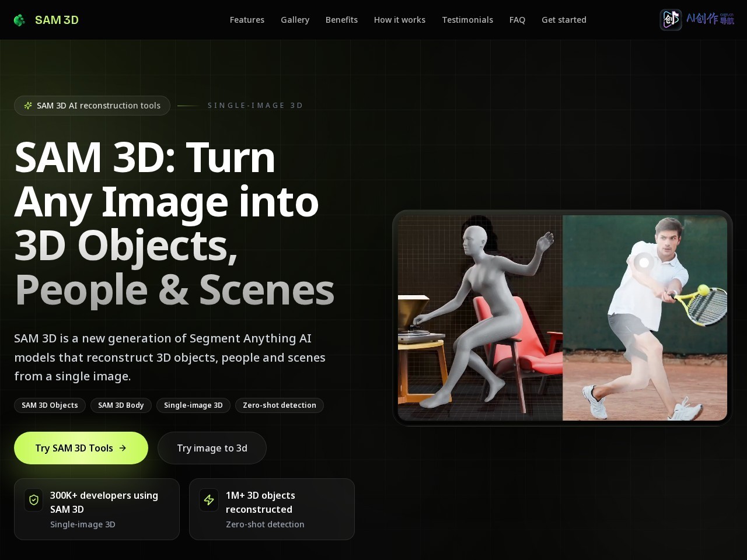747x560 pixels.
Task: Click the SAM 3D AI reconstruction tools badge text
Action: [x=99, y=106]
